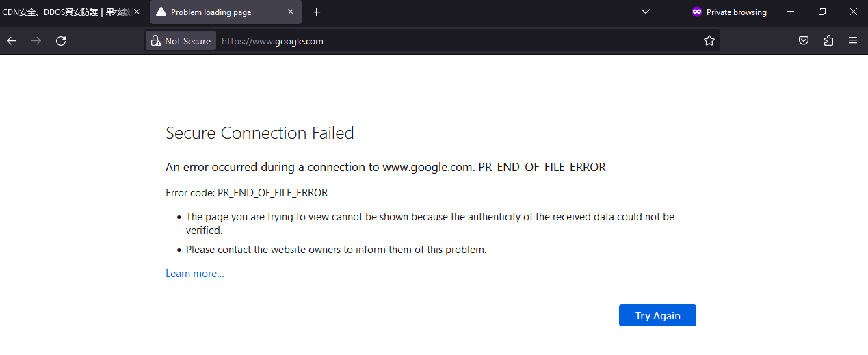Switch to the CDN安全 DDOS tab
The width and height of the screenshot is (868, 355).
(65, 12)
